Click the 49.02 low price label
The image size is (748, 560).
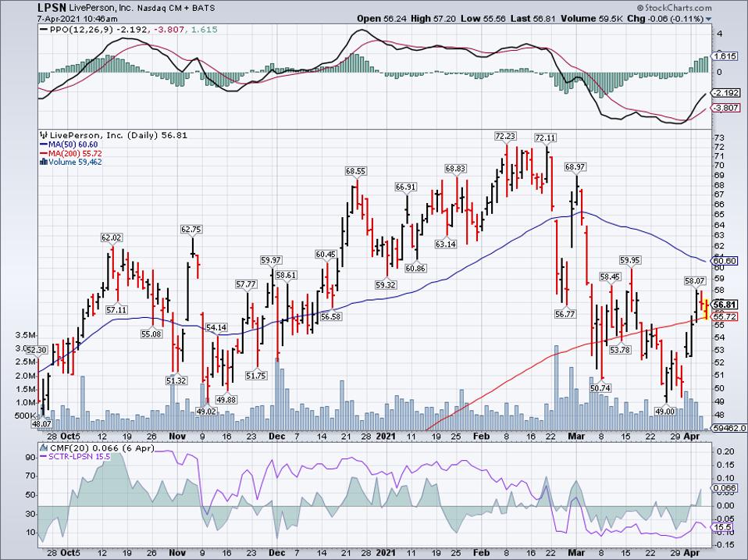[x=206, y=411]
